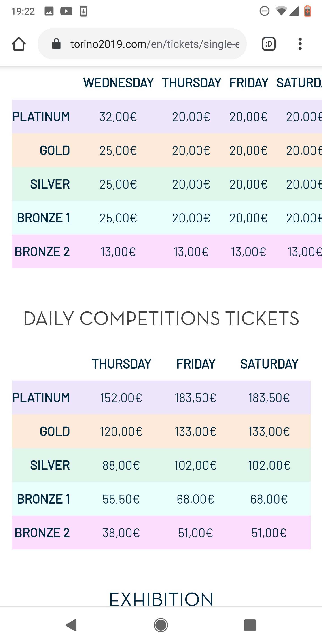
Task: Tap the battery icon in status bar
Action: (x=308, y=11)
